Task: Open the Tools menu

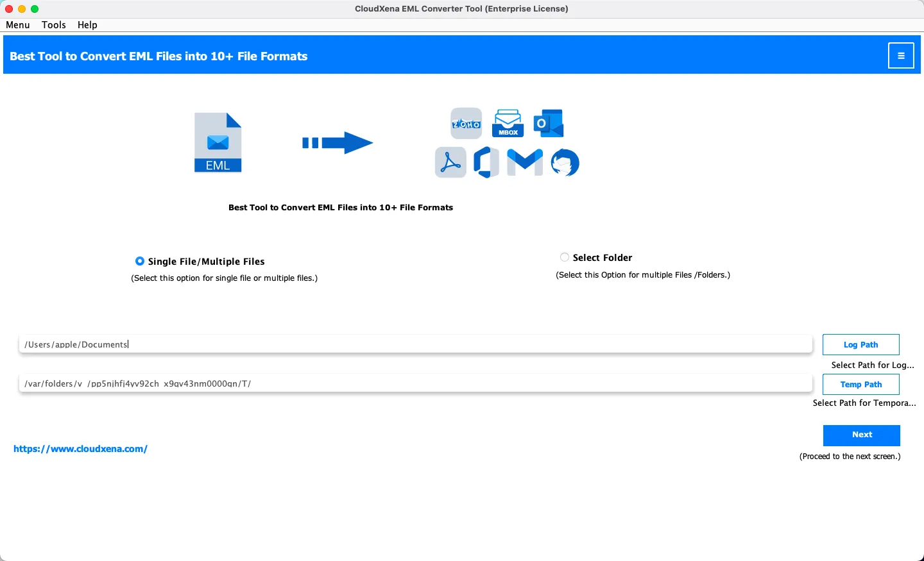Action: pos(54,25)
